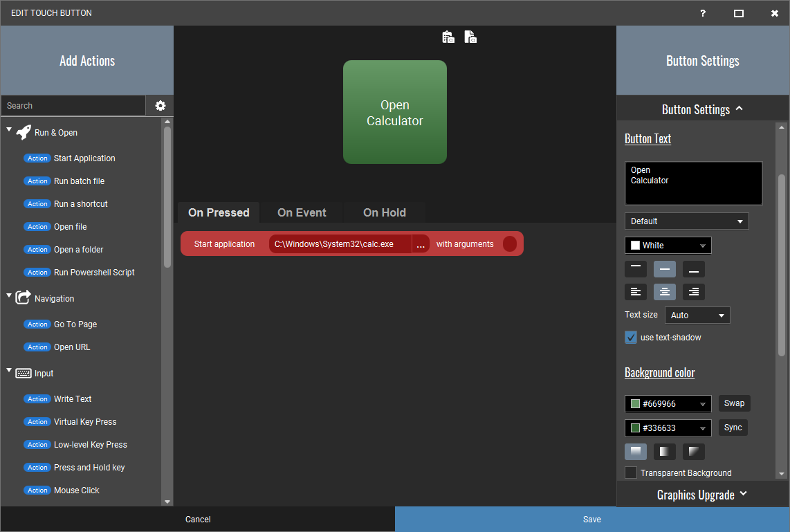Open the Default font dropdown
This screenshot has height=532, width=790.
pos(686,221)
